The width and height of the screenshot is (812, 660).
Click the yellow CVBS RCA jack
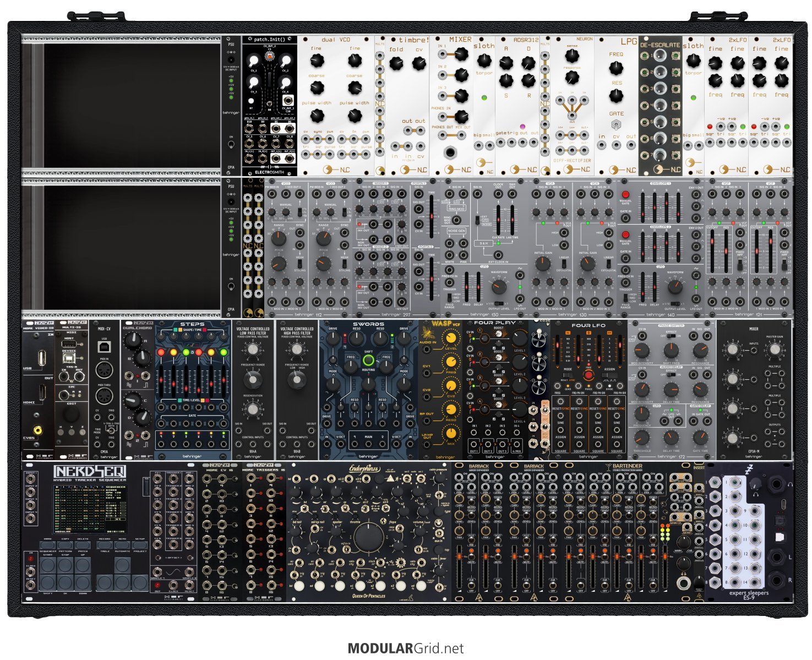(38, 430)
